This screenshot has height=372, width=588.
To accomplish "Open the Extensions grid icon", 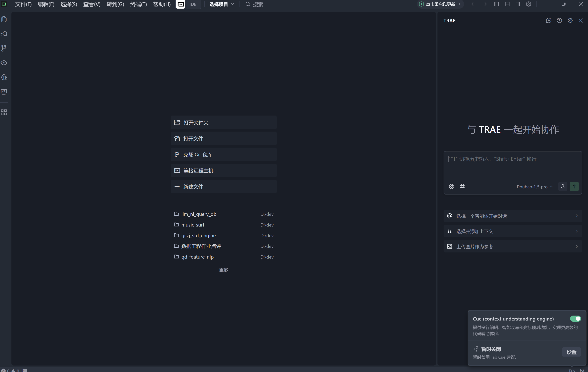I will pos(4,112).
